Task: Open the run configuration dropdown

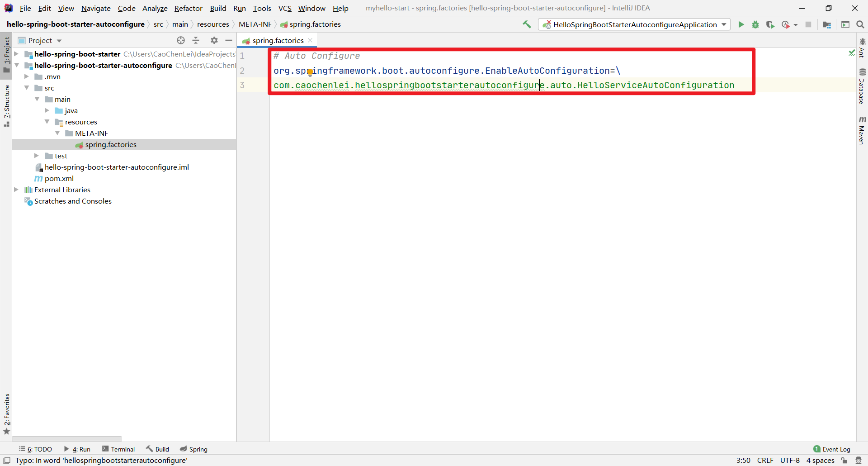Action: [634, 24]
